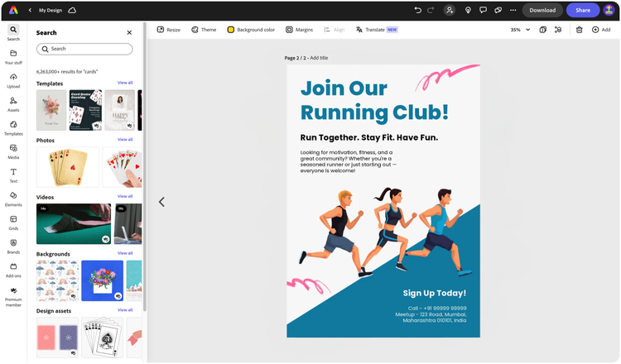View all Design assets results

click(x=125, y=309)
